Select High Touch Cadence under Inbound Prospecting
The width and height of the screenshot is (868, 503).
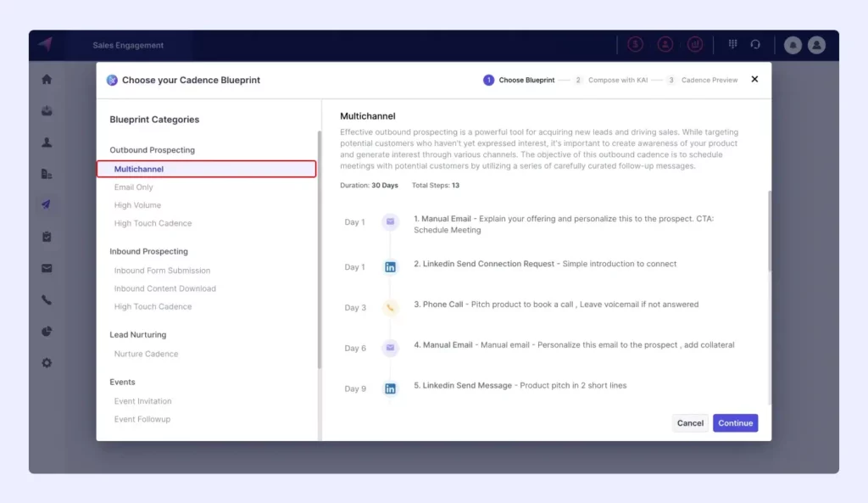tap(153, 306)
